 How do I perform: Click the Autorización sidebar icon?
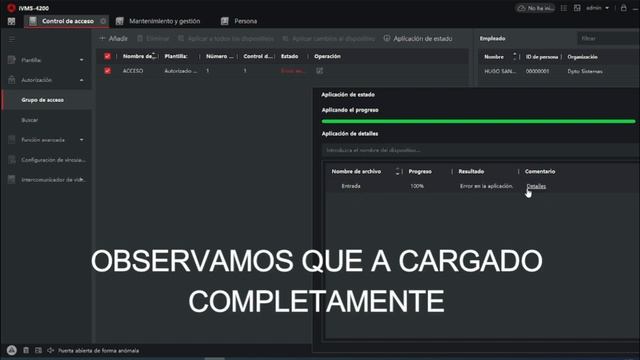[x=12, y=80]
